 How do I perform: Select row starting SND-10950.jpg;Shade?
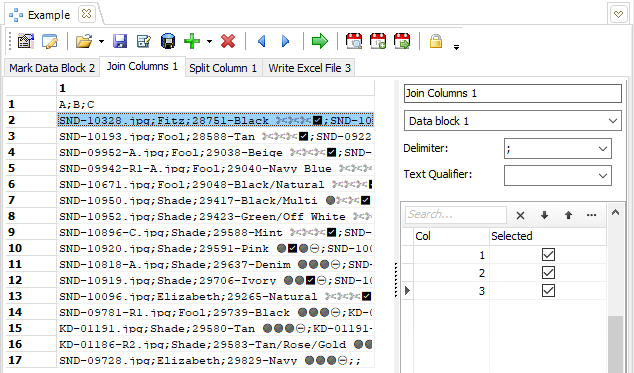tap(216, 200)
